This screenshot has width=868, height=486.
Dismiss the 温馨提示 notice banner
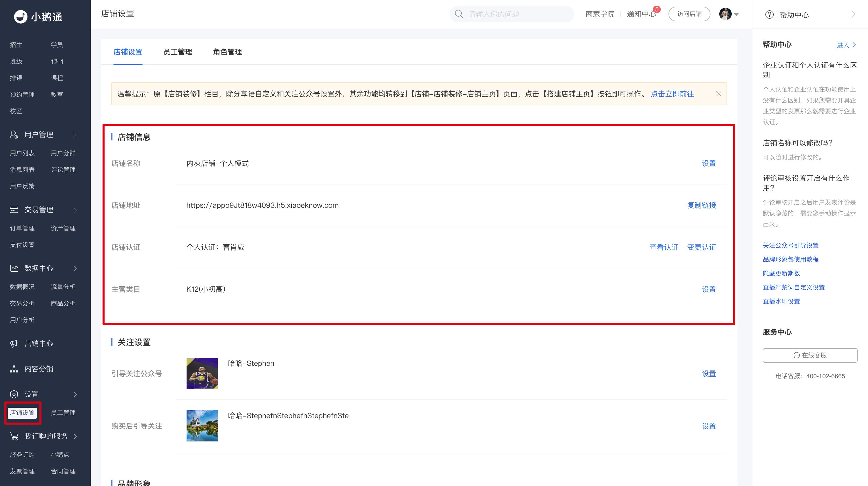click(x=718, y=94)
